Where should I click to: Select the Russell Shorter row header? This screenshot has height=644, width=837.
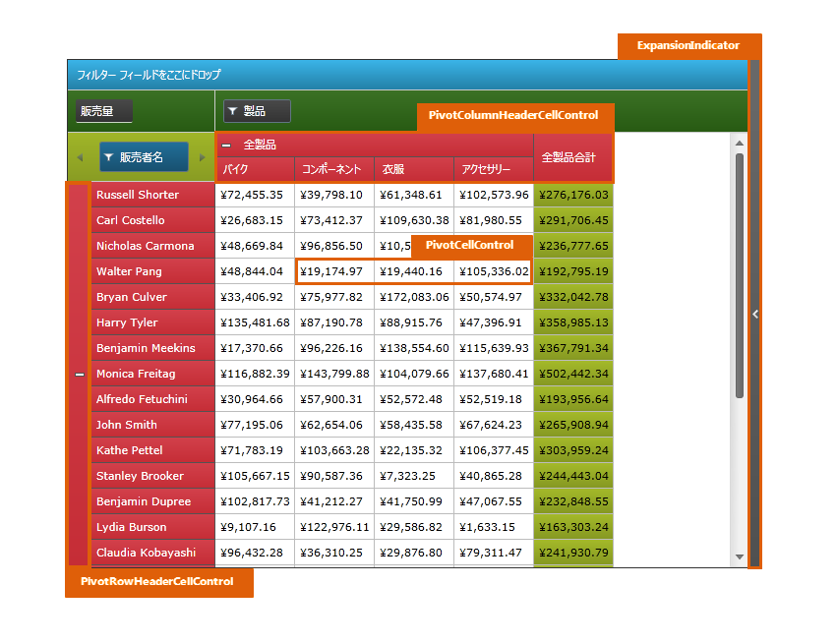[152, 195]
